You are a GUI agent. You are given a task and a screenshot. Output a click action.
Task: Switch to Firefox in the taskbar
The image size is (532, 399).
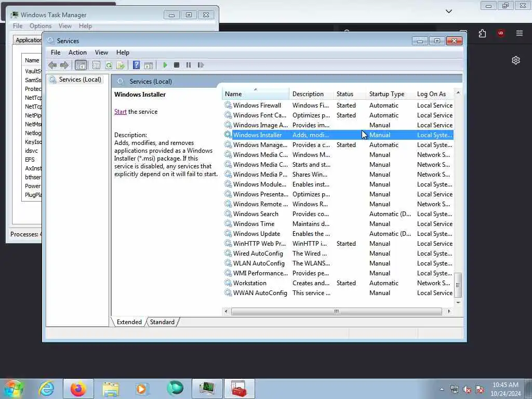click(78, 389)
